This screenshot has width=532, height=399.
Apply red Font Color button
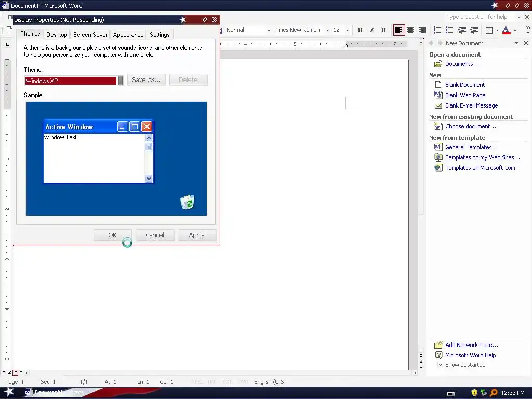(506, 30)
